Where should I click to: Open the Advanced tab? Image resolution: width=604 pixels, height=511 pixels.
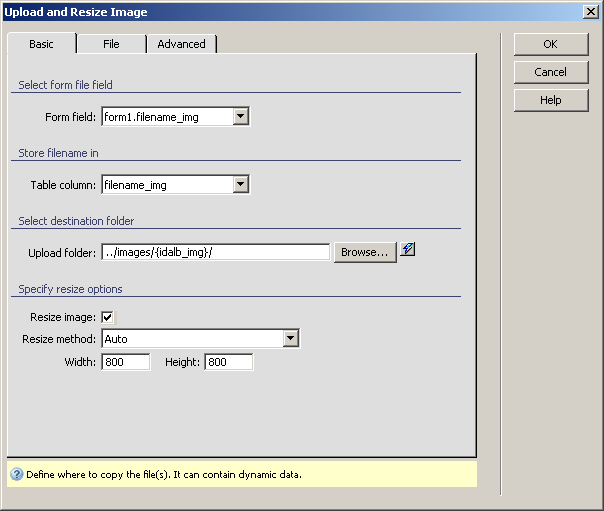click(x=181, y=44)
